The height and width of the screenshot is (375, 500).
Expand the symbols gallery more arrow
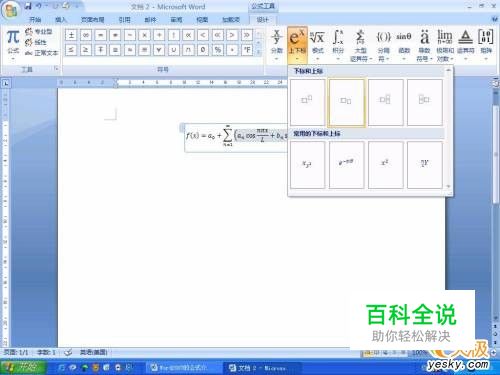click(259, 52)
